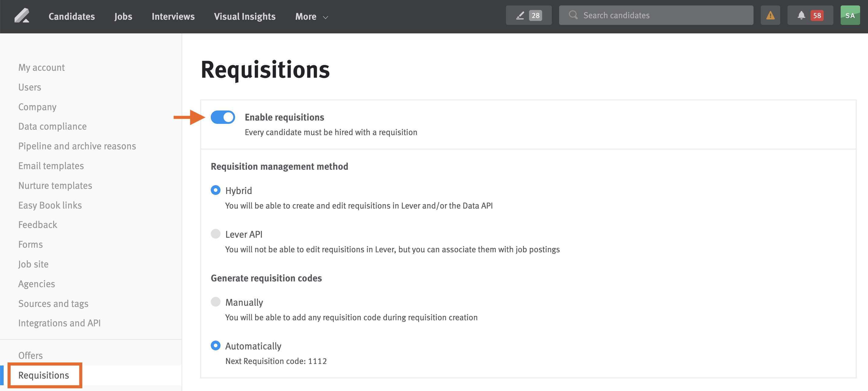Open the Email templates settings
Image resolution: width=868 pixels, height=391 pixels.
click(x=51, y=166)
